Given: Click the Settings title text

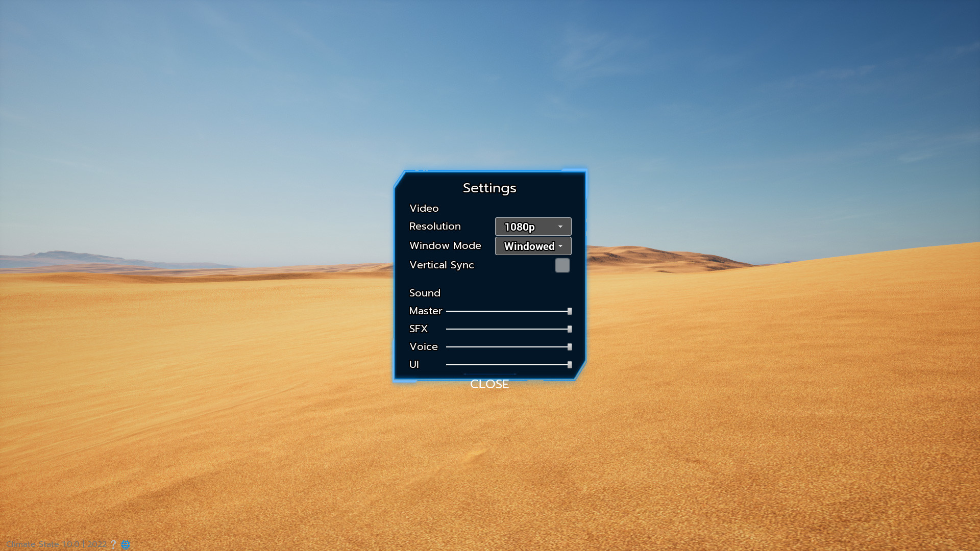Looking at the screenshot, I should 489,188.
